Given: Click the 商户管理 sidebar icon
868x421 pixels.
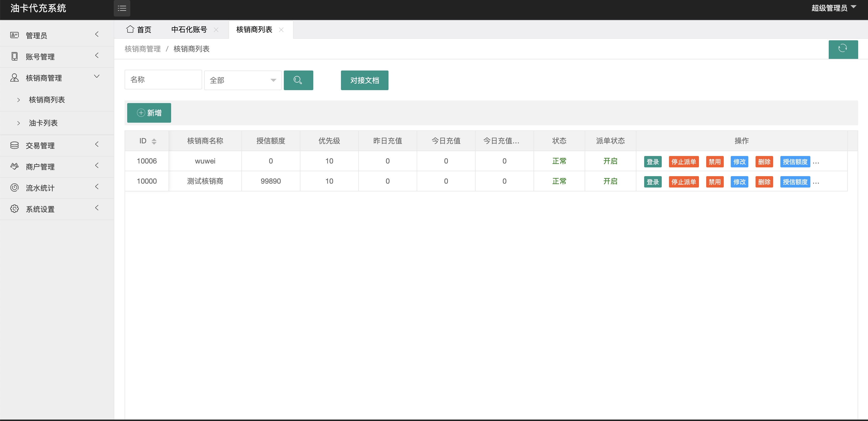Looking at the screenshot, I should point(14,166).
